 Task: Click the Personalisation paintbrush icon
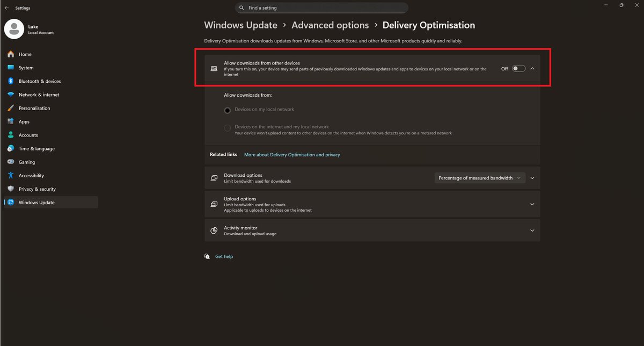click(11, 108)
